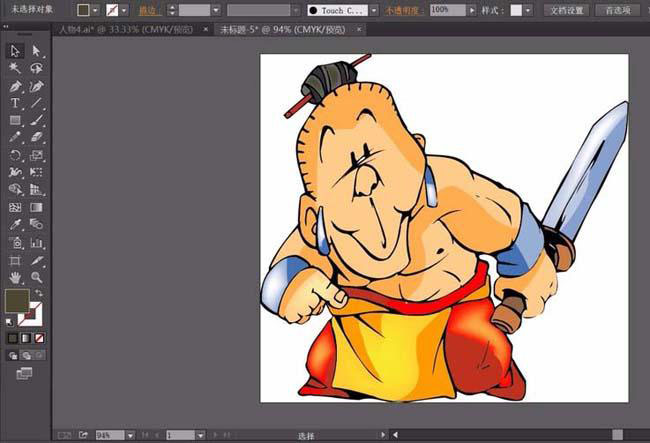Activate the Type (T) tool
The image size is (650, 443).
15,103
